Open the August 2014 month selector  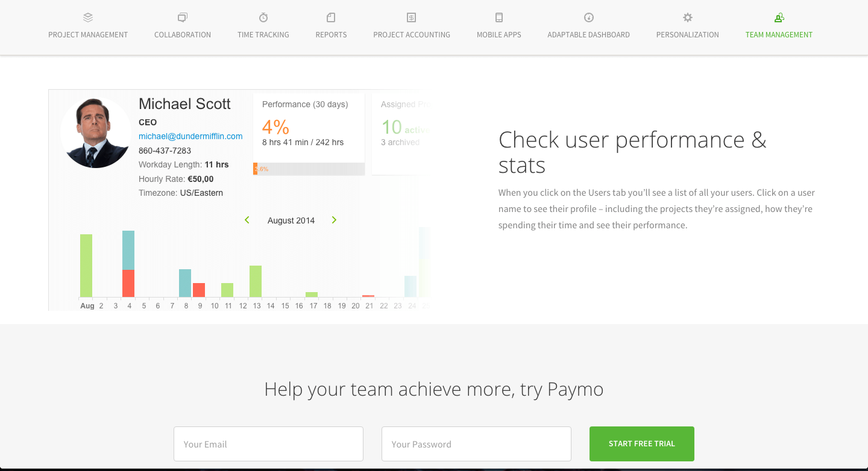[291, 220]
